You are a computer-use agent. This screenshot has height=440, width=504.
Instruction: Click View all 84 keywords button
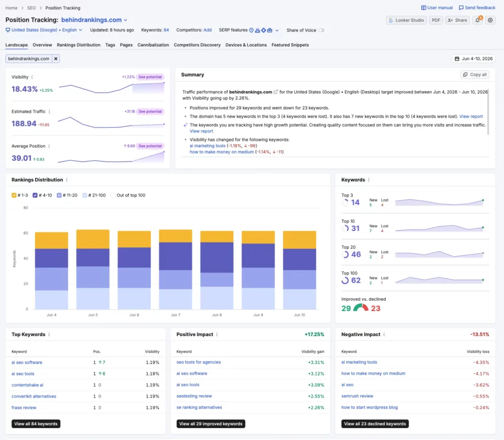35,424
